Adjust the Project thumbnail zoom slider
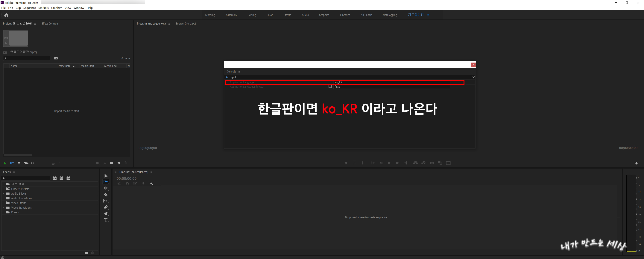 click(33, 163)
